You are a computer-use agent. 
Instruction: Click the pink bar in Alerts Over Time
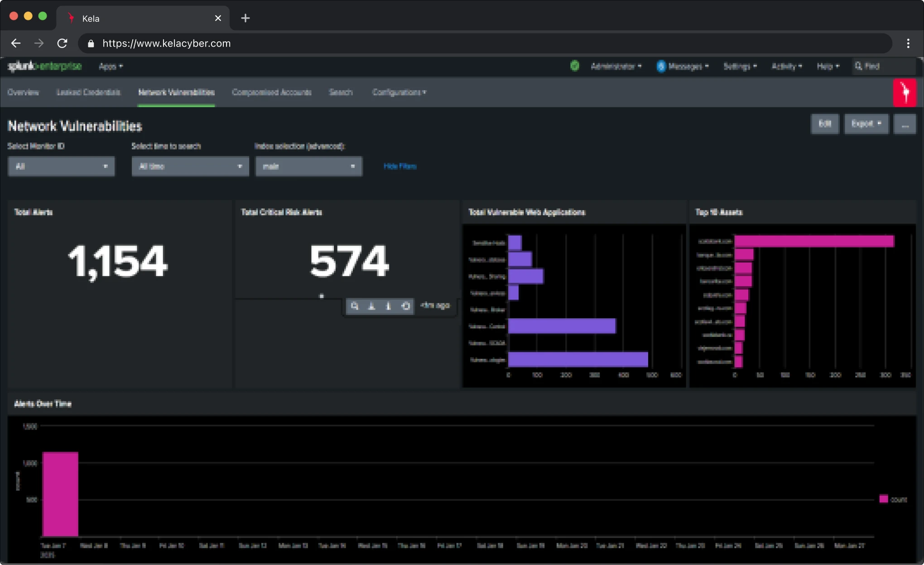pos(60,494)
